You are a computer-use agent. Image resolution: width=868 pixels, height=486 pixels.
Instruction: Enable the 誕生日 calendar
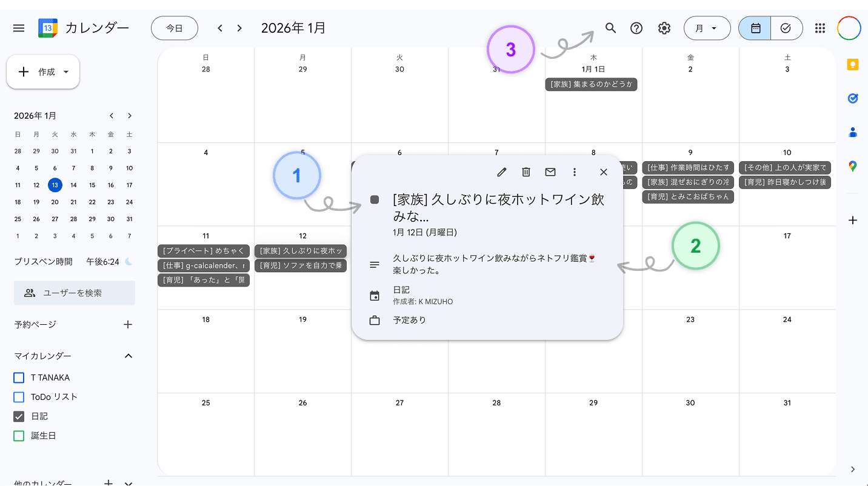(x=19, y=436)
